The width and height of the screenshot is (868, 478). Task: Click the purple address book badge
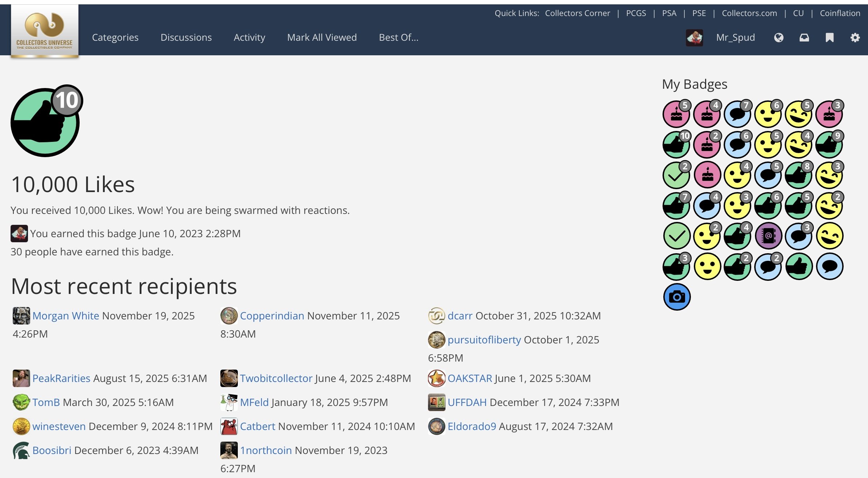pyautogui.click(x=768, y=236)
